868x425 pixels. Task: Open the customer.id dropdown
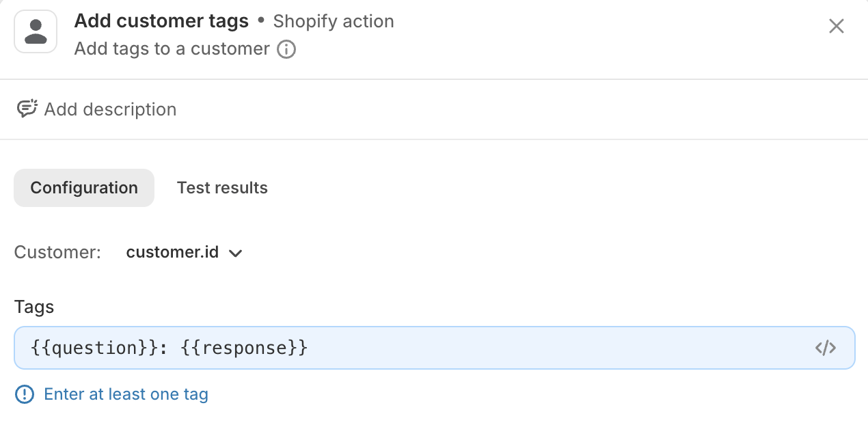pyautogui.click(x=185, y=252)
